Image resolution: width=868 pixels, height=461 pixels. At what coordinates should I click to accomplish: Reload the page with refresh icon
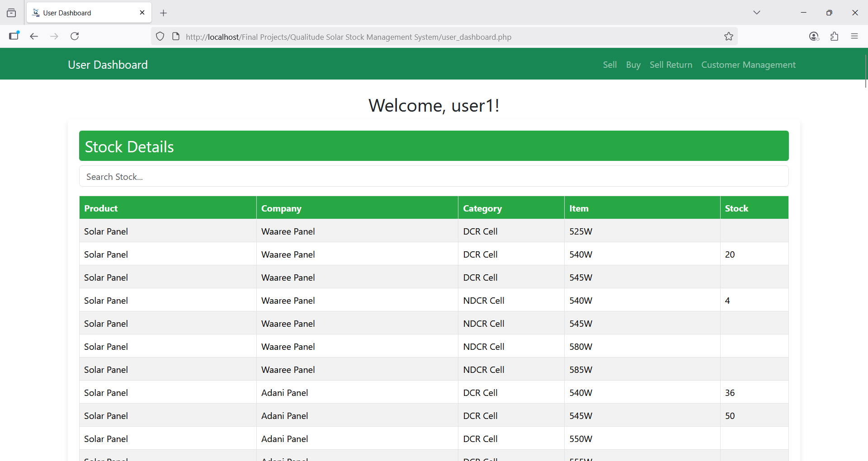[x=75, y=36]
